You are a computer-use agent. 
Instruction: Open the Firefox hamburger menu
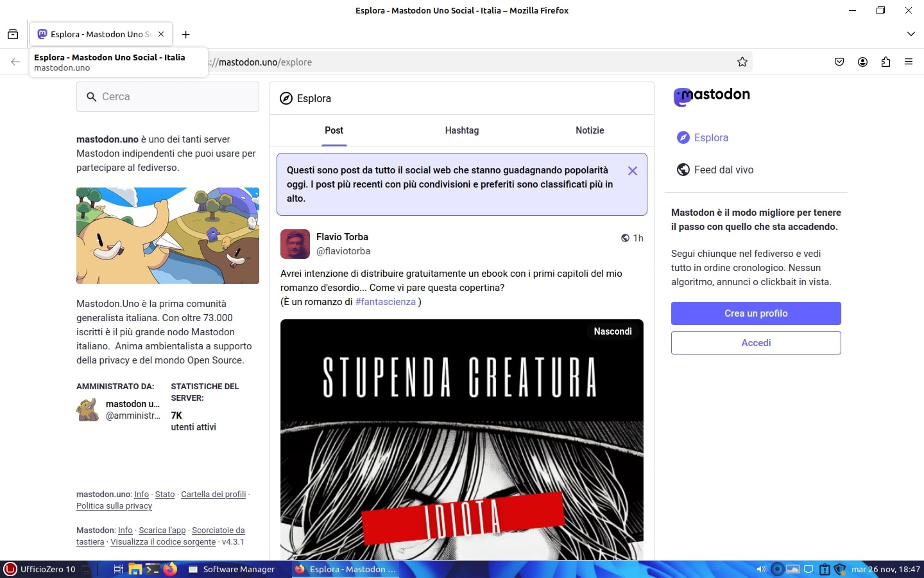coord(909,62)
